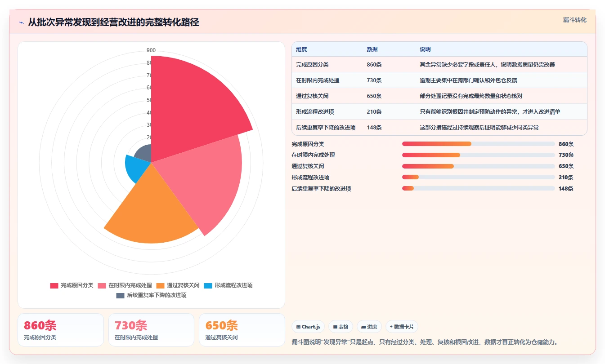Screen dimensions: 605x364
Task: Open the 650条 通过复核关闭 data card
Action: [242, 330]
